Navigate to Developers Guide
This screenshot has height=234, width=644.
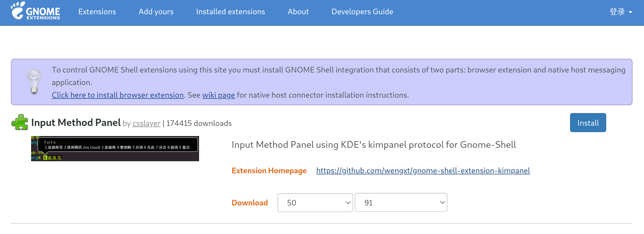[362, 12]
